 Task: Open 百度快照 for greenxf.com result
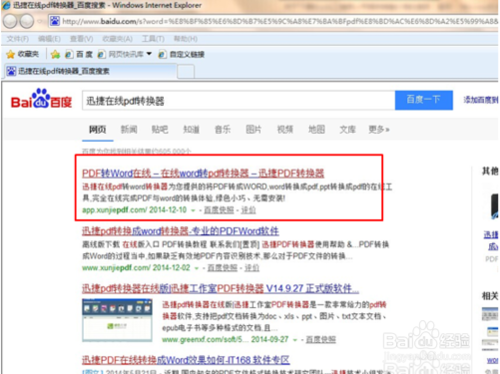click(x=321, y=339)
